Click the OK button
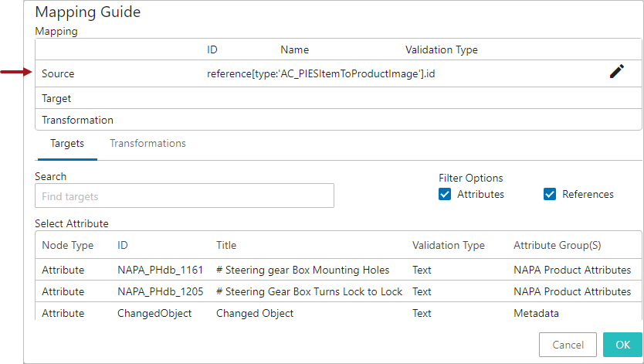This screenshot has height=364, width=644. point(622,345)
